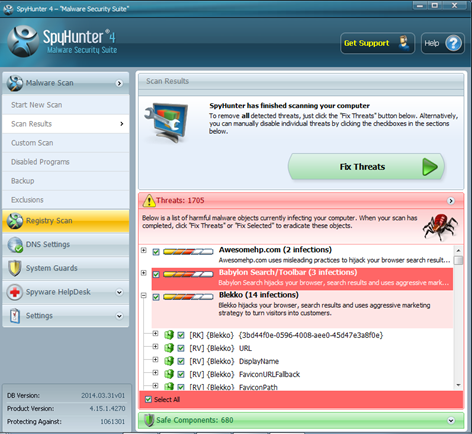Click the Malware Scan radar icon
The height and width of the screenshot is (434, 472).
point(15,83)
